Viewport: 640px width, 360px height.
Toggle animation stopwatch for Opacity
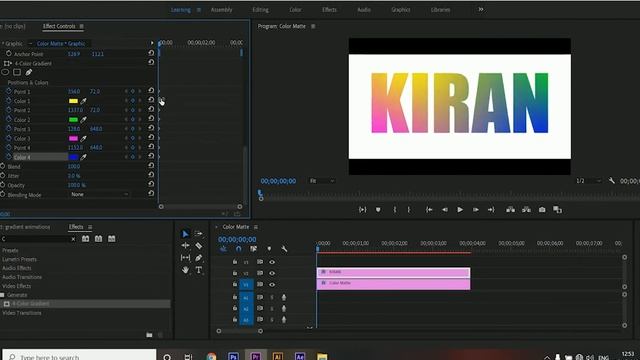tap(2, 185)
